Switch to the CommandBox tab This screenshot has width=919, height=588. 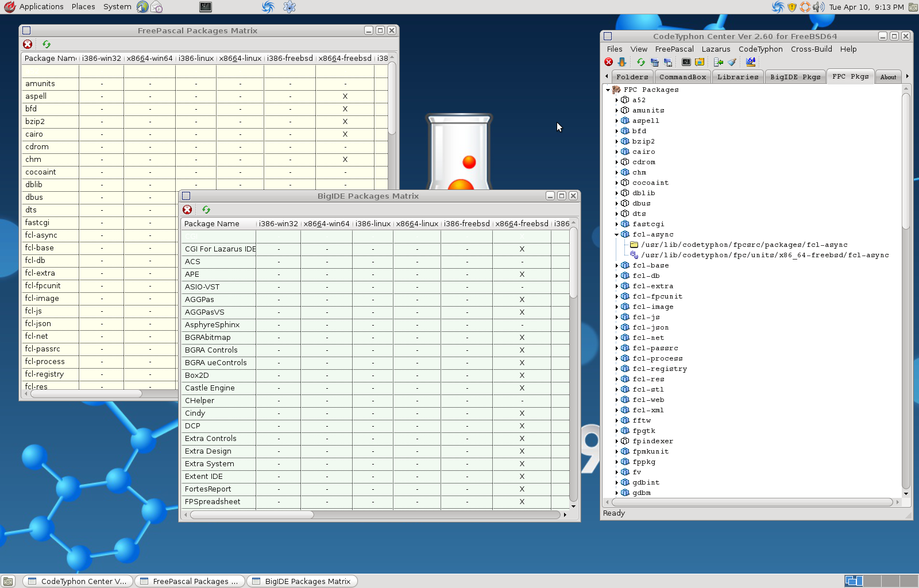point(683,77)
